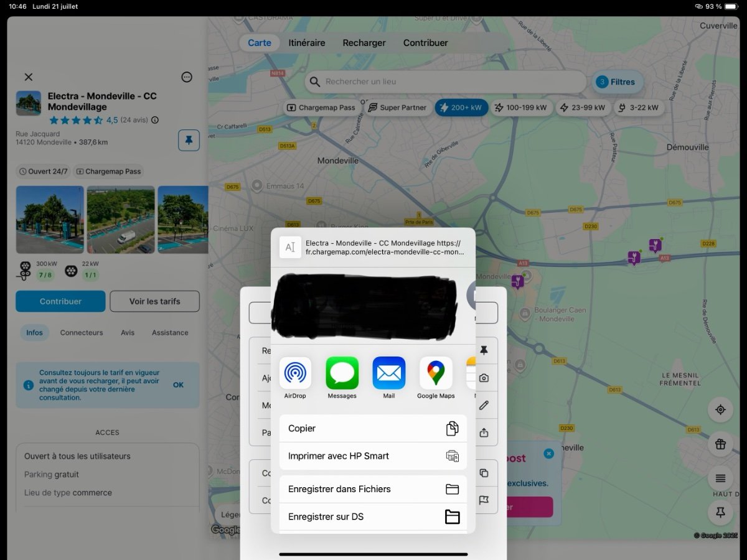Dismiss the tariff notice with OK
747x560 pixels.
click(x=179, y=385)
